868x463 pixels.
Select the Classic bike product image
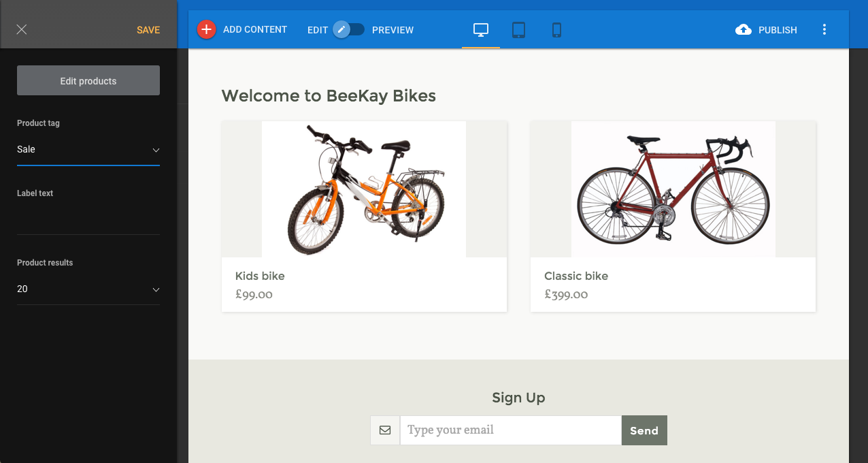point(673,189)
